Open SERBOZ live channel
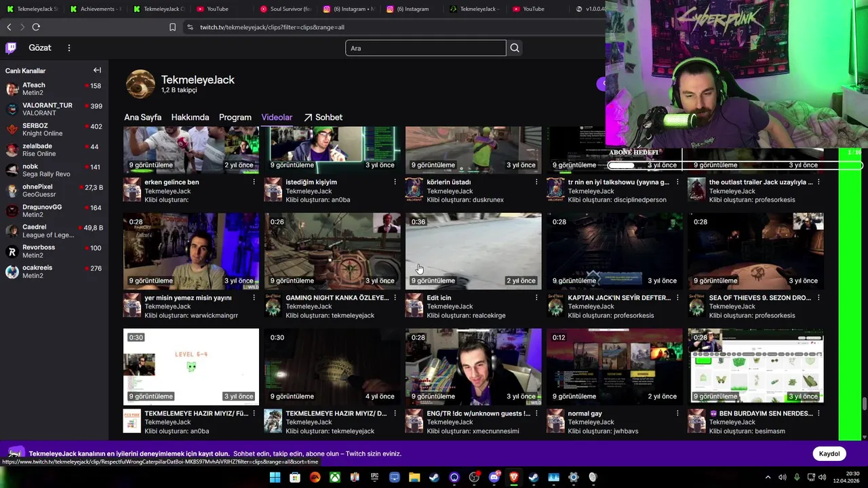Screen dimensions: 868x488 tap(54, 129)
